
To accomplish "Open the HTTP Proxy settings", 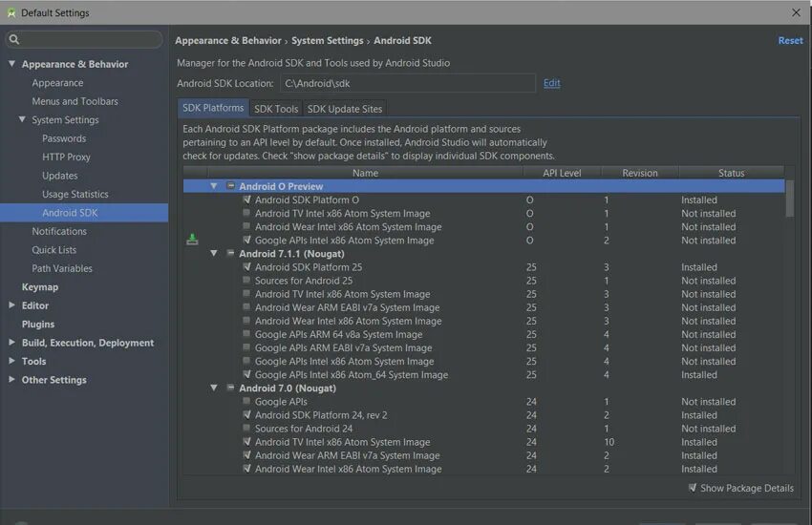I will (x=66, y=157).
